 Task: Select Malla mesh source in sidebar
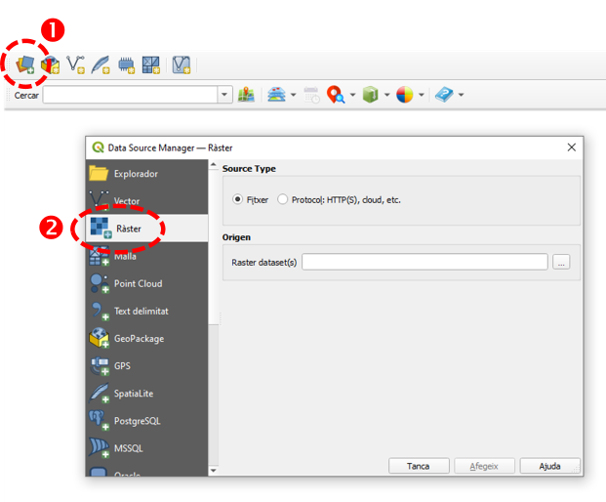pos(147,256)
